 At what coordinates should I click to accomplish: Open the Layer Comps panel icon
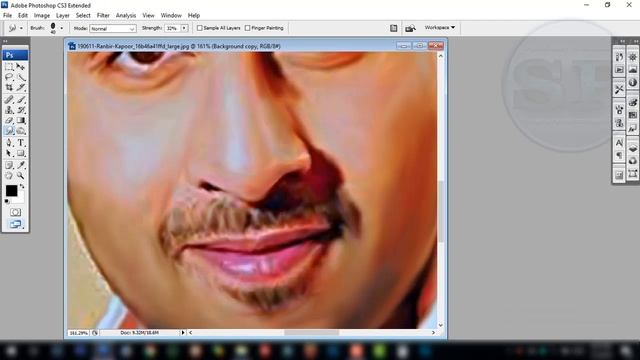(619, 175)
